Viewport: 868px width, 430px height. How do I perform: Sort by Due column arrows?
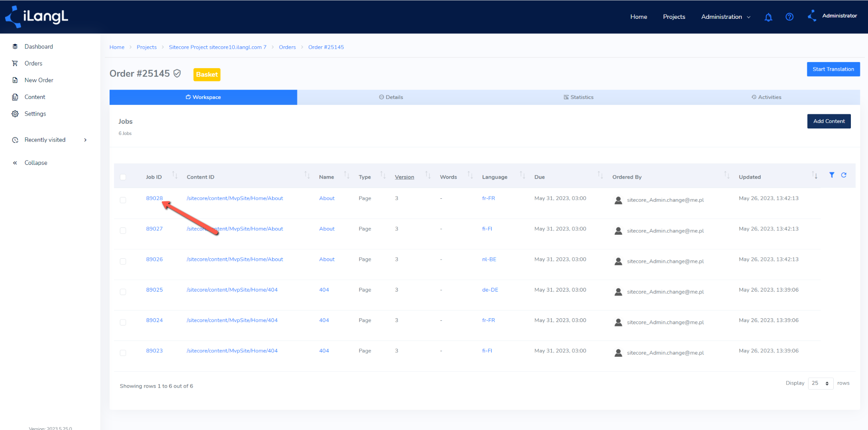click(x=600, y=175)
